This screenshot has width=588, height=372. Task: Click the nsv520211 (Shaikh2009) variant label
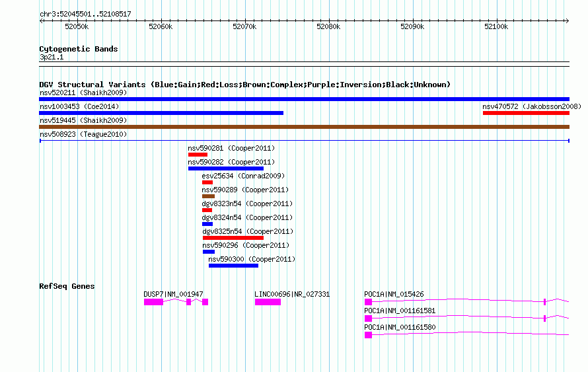pos(83,93)
